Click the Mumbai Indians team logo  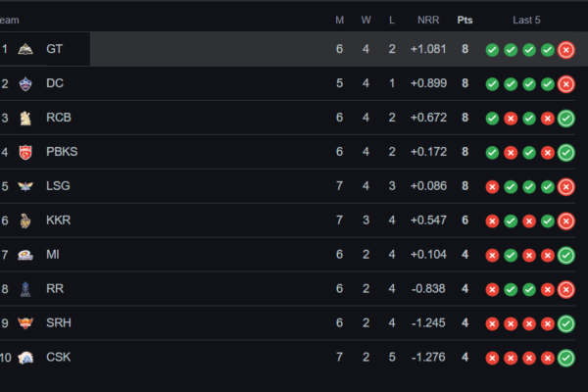(25, 255)
